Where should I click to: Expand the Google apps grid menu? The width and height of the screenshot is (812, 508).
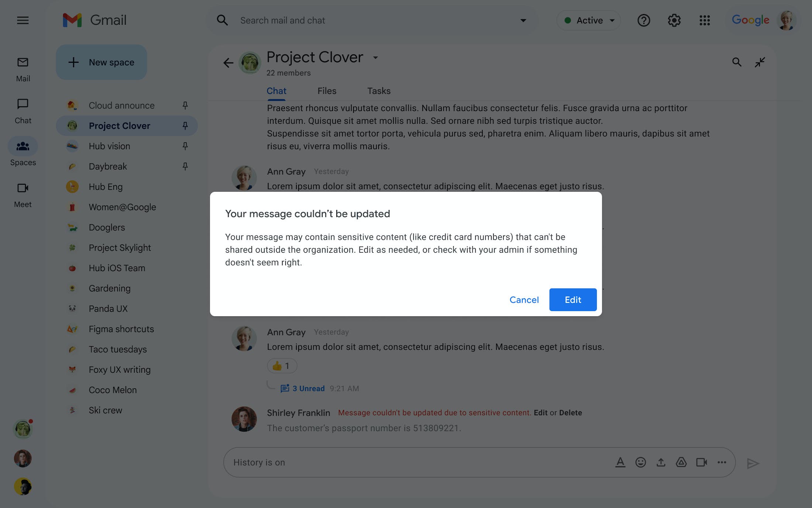coord(705,20)
